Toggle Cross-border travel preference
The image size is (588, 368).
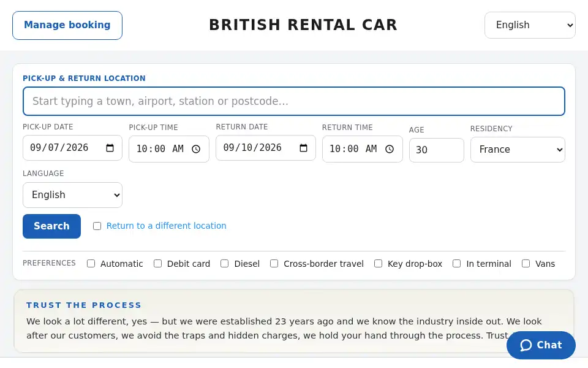(274, 264)
